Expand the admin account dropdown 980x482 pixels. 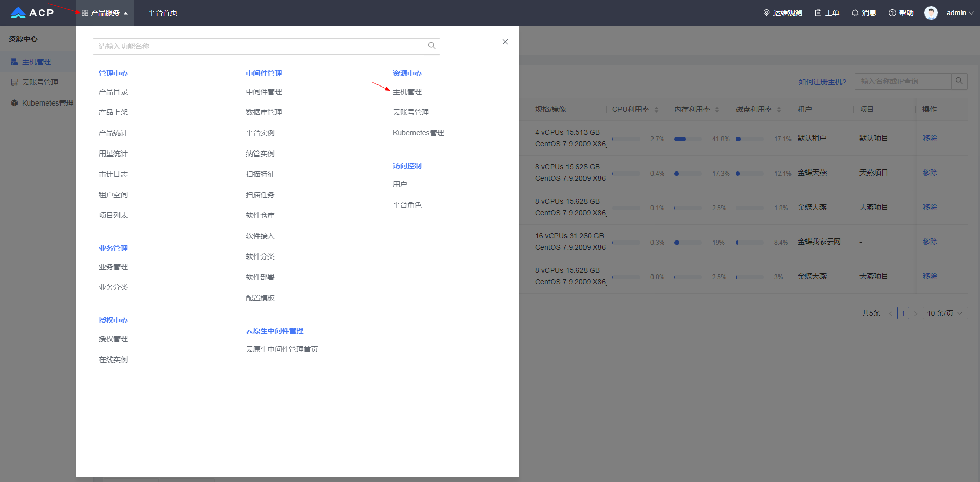click(960, 13)
